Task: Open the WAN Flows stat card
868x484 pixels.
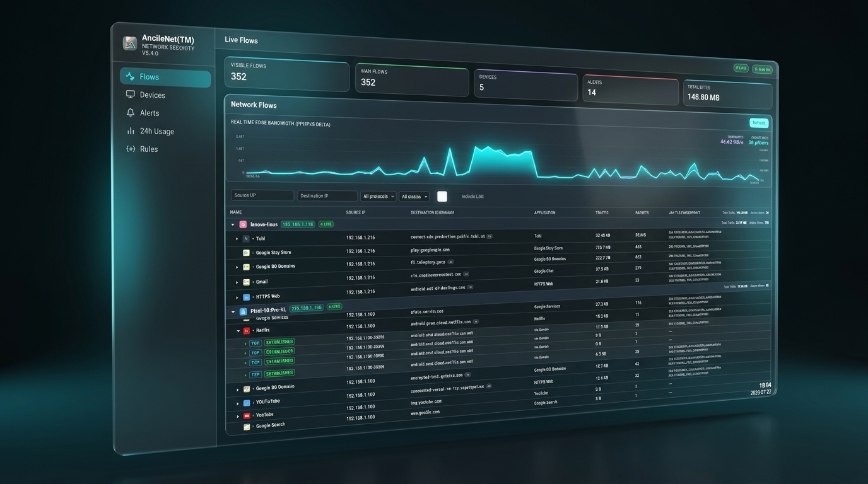Action: tap(411, 79)
